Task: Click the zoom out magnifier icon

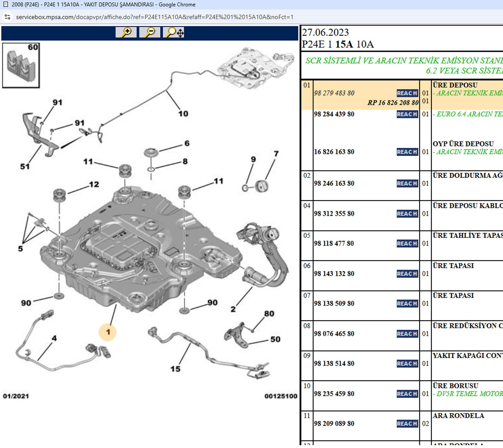Action: click(150, 32)
